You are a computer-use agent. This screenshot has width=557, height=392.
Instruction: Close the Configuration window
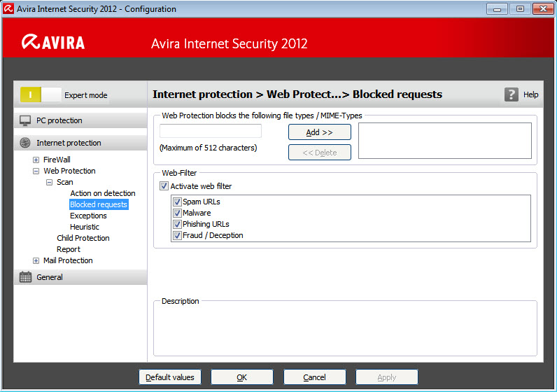tap(543, 9)
